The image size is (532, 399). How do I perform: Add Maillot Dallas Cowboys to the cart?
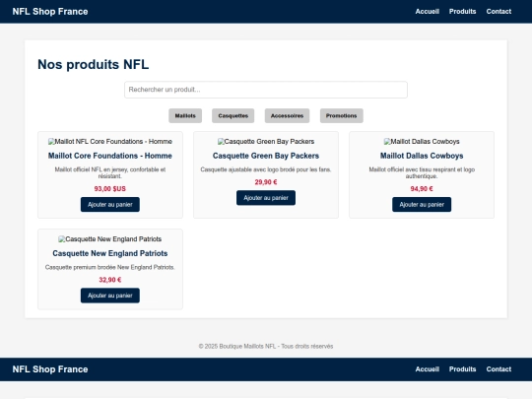click(x=422, y=205)
